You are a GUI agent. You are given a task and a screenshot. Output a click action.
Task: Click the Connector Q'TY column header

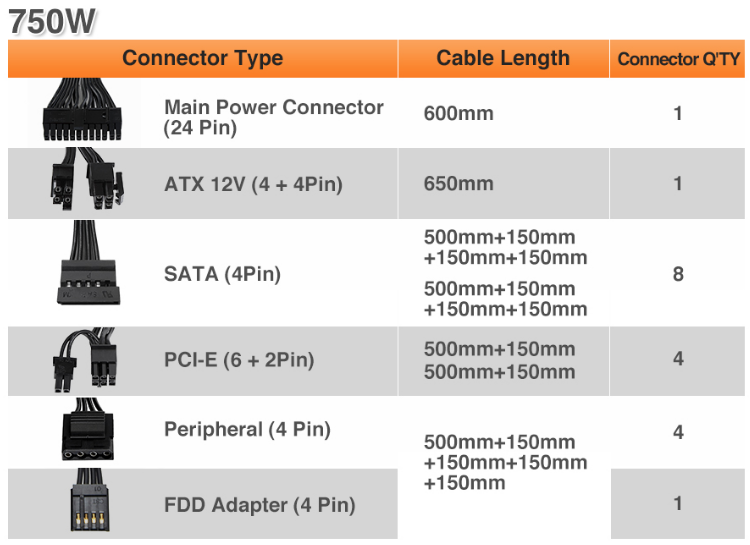coord(679,59)
